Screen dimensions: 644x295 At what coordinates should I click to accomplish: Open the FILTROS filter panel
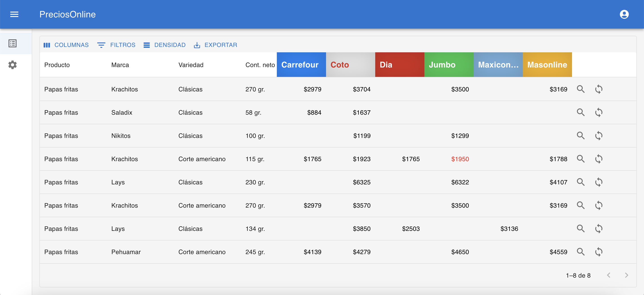click(x=117, y=45)
